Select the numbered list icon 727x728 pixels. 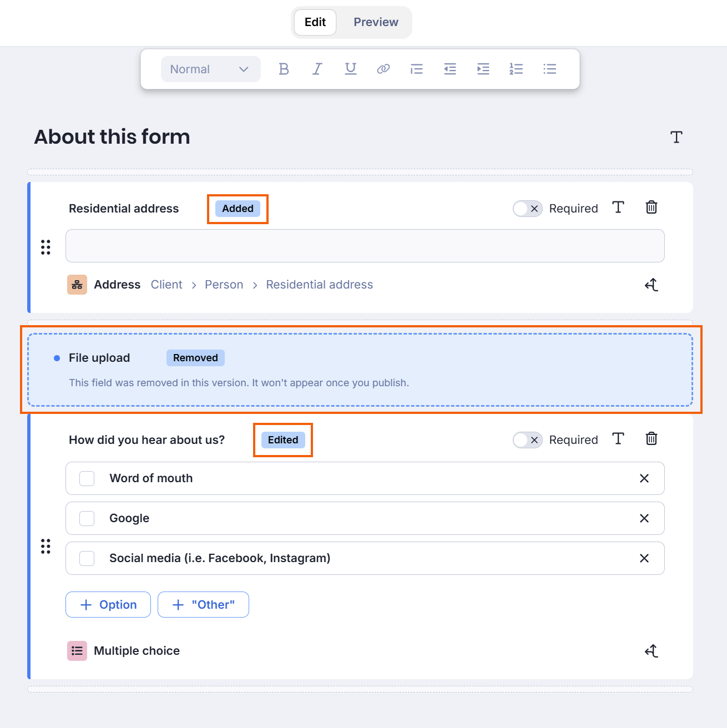coord(516,69)
